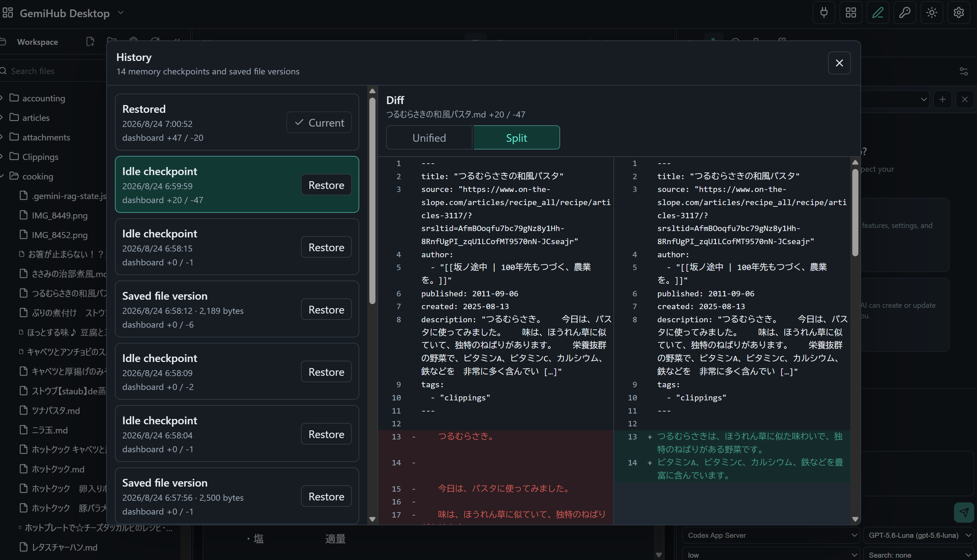The image size is (977, 560).
Task: Switch diff view to Unified
Action: (429, 138)
